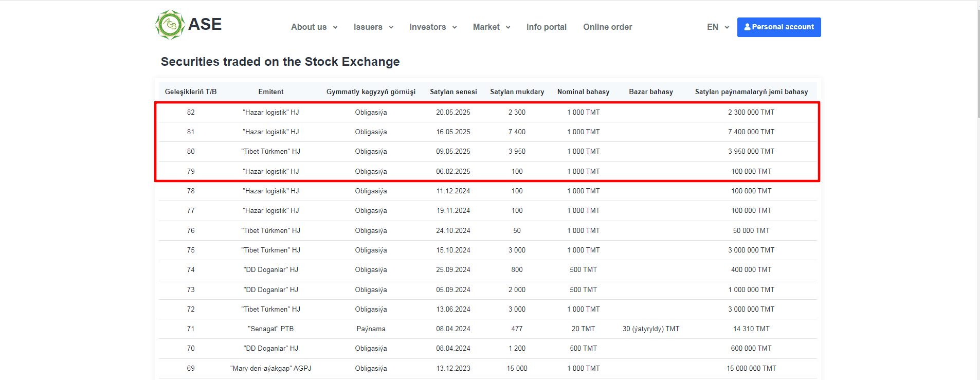Image resolution: width=980 pixels, height=380 pixels.
Task: Click the Satylan senesi column header
Action: tap(453, 92)
